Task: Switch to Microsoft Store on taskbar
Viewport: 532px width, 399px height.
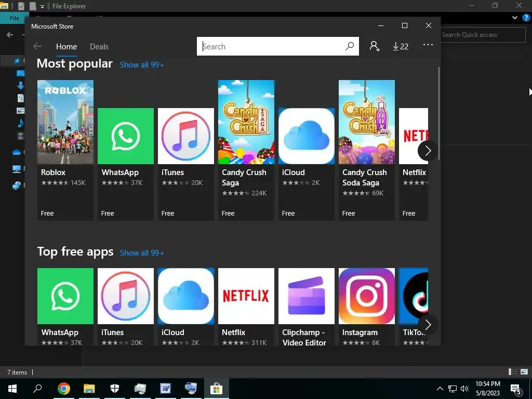Action: (x=216, y=389)
